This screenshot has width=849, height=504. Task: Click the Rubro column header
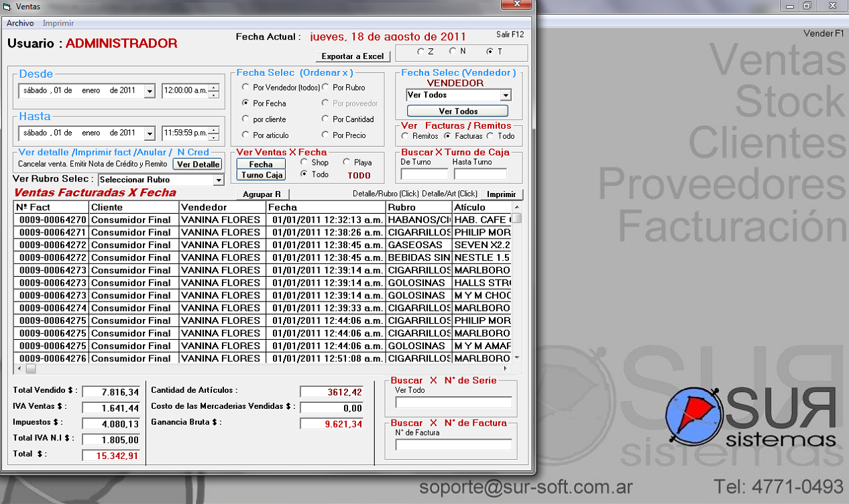coord(418,207)
